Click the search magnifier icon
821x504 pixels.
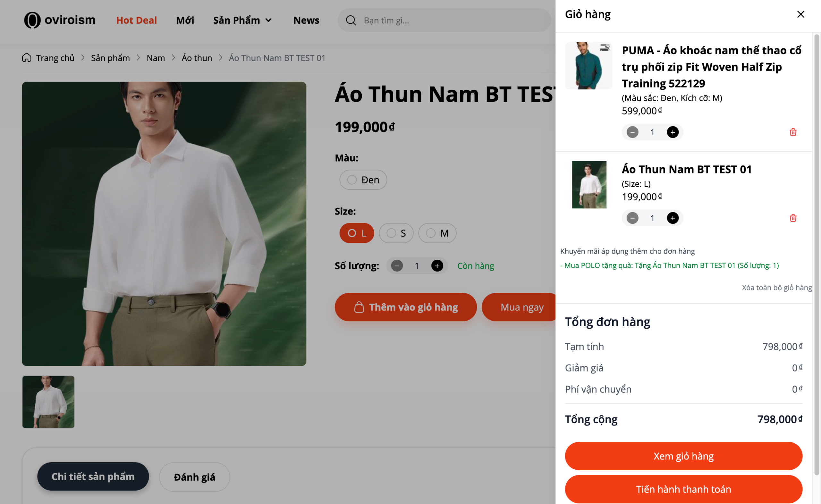pos(351,21)
